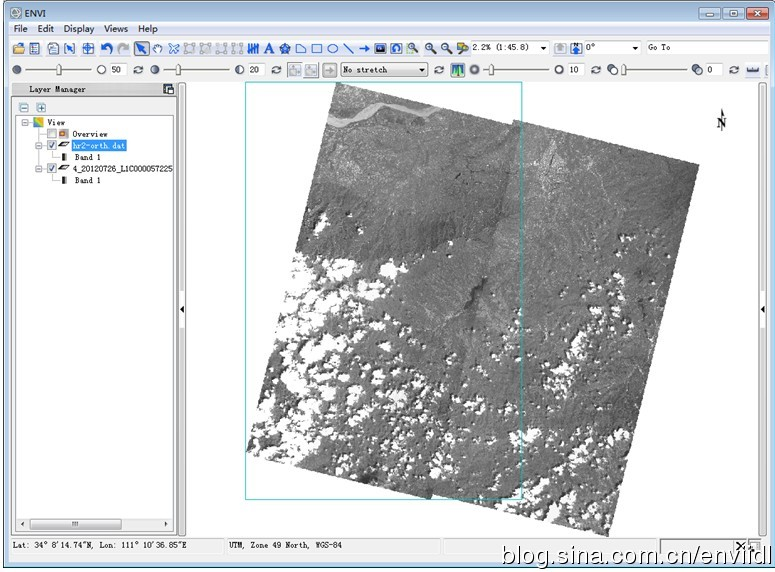Enable the Overview checkbox
Image resolution: width=775 pixels, height=572 pixels.
click(x=52, y=134)
